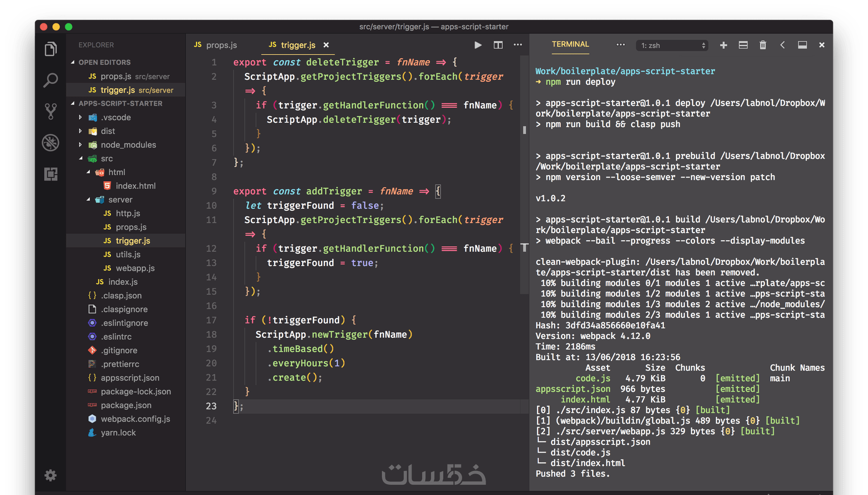
Task: Open utils.js in the file tree
Action: pyautogui.click(x=128, y=254)
